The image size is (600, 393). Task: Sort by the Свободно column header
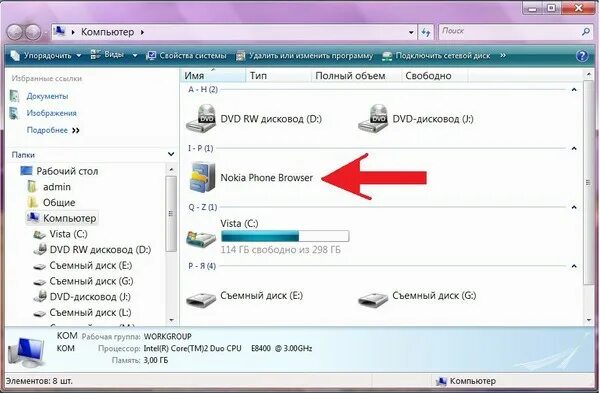(x=434, y=76)
